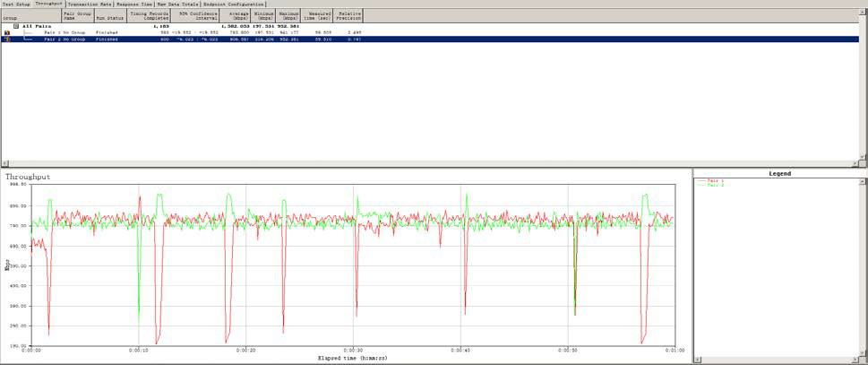Click the green Pair 2 legend entry

click(x=714, y=185)
